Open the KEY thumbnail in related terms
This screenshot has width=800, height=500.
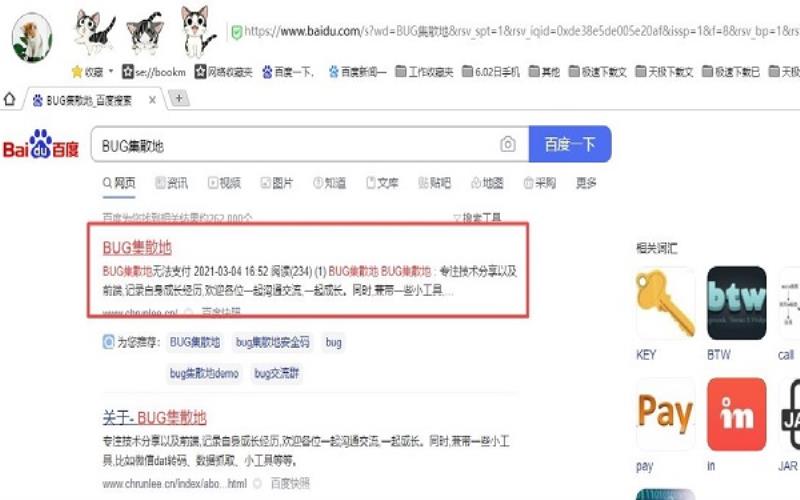[665, 303]
